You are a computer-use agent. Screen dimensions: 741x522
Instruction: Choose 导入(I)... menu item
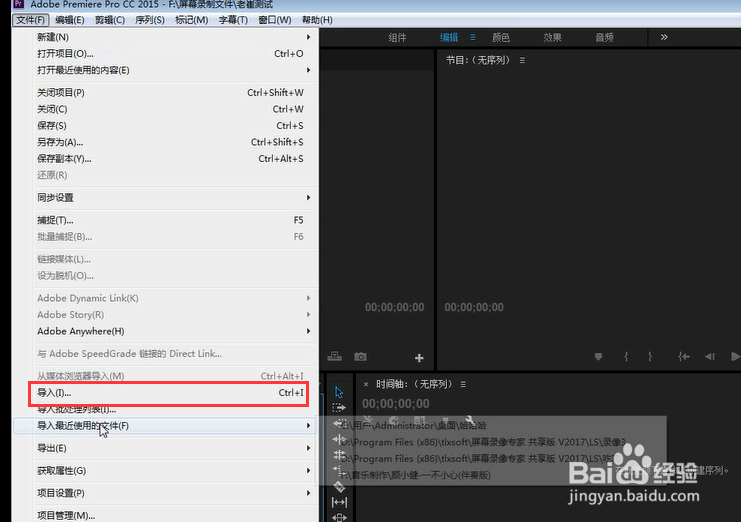[x=170, y=393]
